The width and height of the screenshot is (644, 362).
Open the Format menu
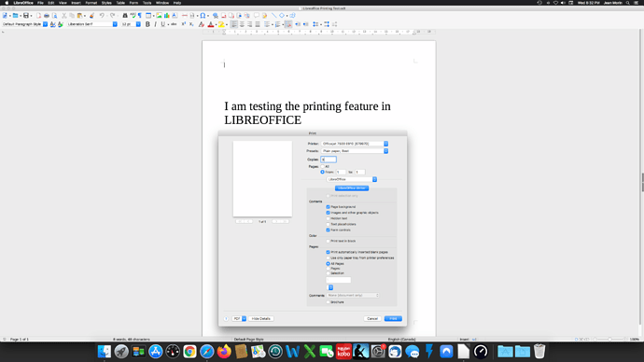(x=91, y=3)
